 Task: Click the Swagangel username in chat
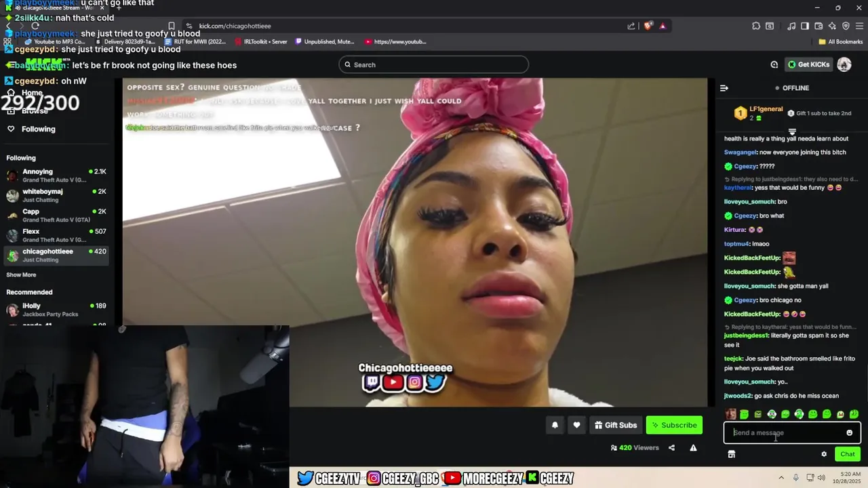(x=740, y=152)
